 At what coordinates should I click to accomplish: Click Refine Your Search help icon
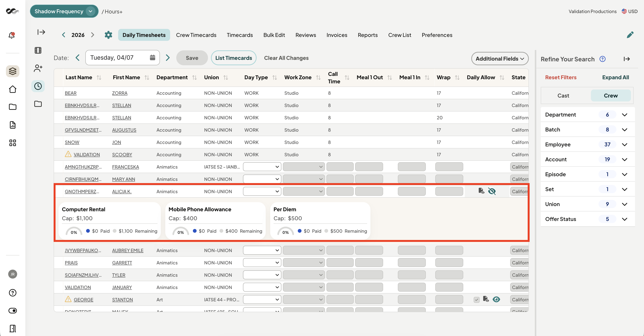click(602, 59)
